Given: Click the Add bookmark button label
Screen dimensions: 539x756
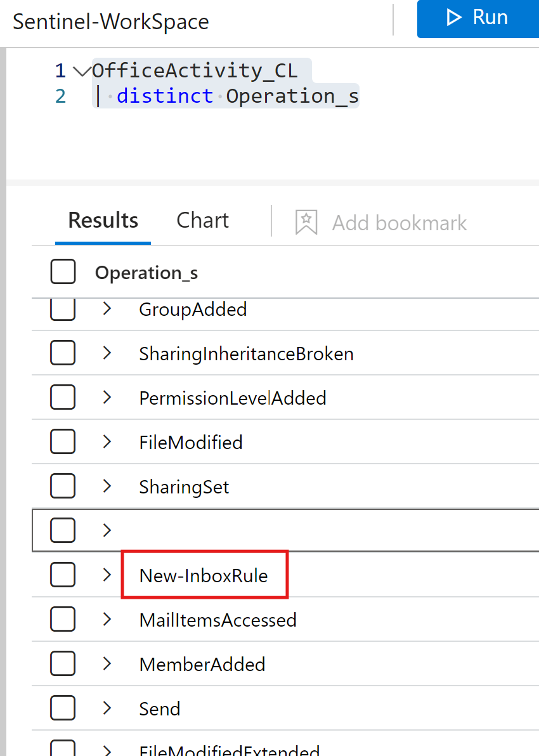Looking at the screenshot, I should (x=399, y=223).
